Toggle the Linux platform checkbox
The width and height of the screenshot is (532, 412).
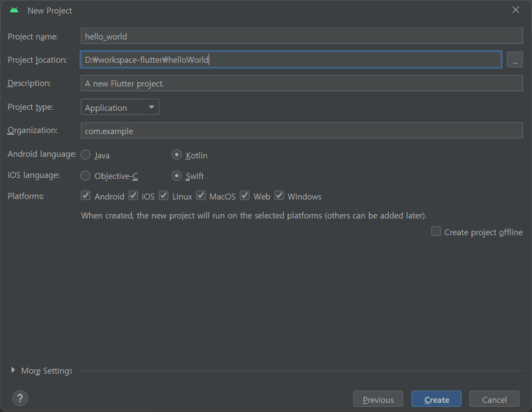(164, 196)
